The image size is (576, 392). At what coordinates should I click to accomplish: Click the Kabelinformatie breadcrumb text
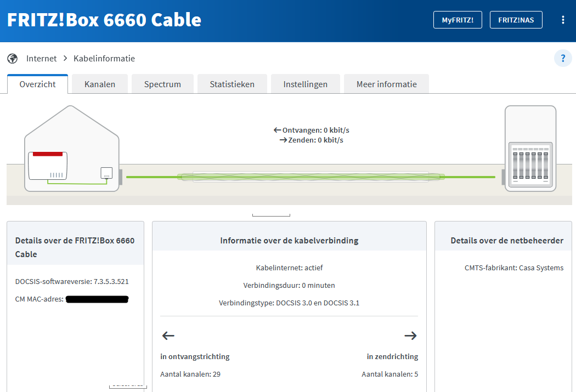[104, 59]
